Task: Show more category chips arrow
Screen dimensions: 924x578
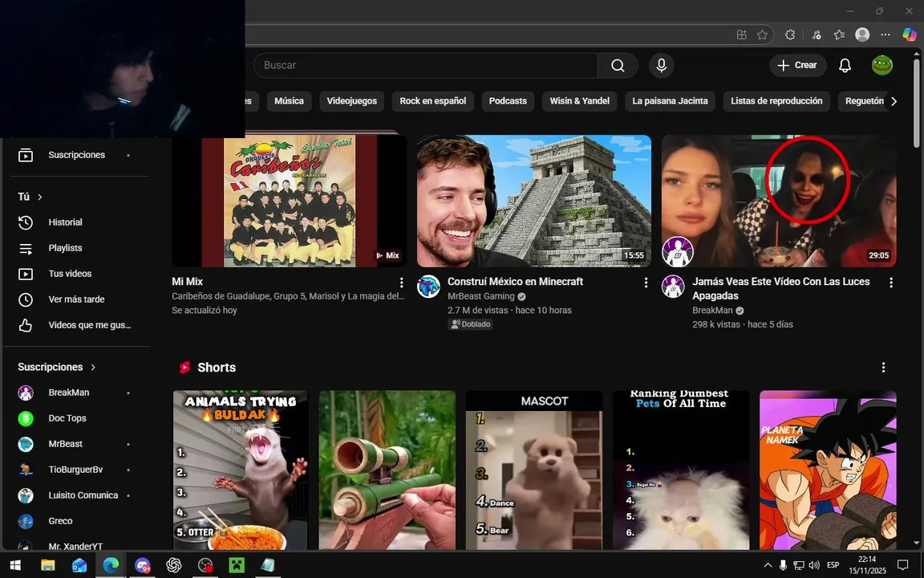Action: (894, 101)
